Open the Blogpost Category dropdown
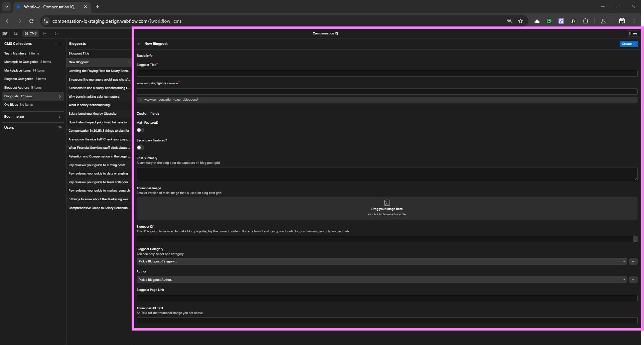The image size is (644, 345). pyautogui.click(x=382, y=261)
